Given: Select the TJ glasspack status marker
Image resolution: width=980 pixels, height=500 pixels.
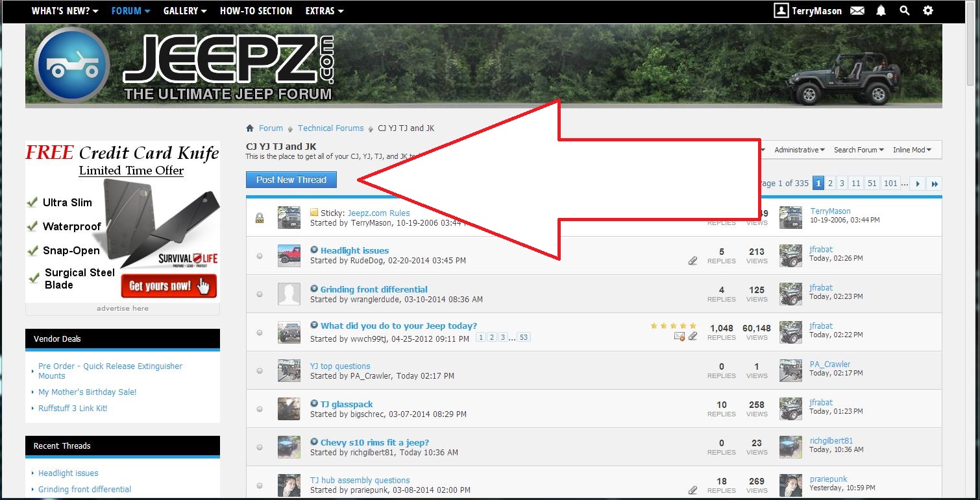Looking at the screenshot, I should (260, 409).
